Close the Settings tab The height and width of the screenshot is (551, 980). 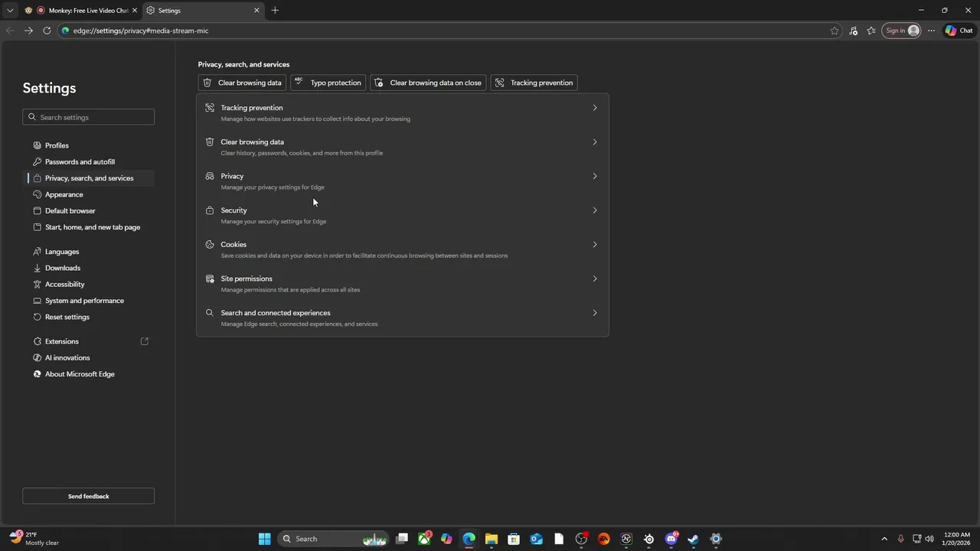pos(256,11)
